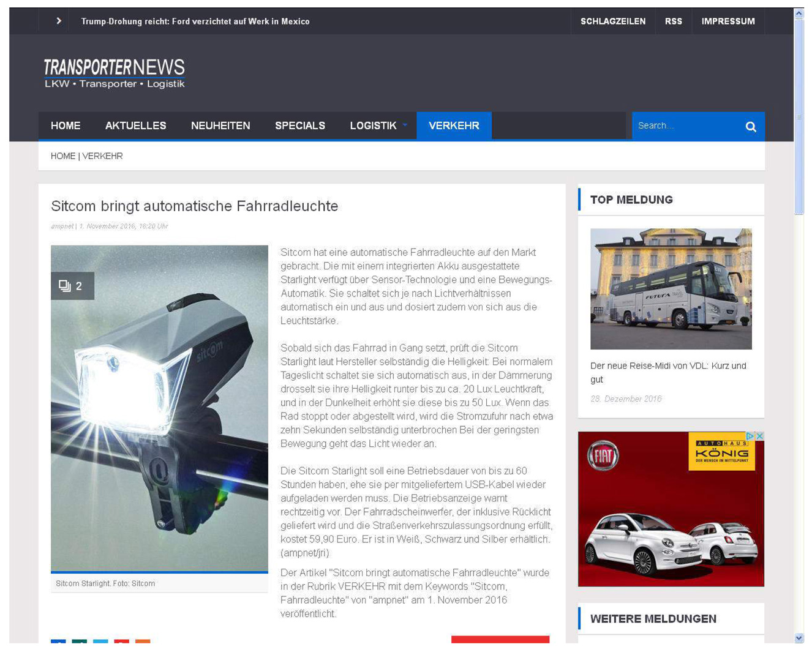Close the Fiat advertisement

(759, 436)
